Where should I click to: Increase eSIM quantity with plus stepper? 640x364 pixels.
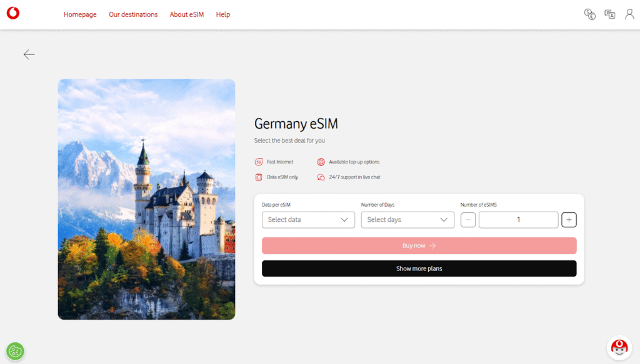(x=569, y=220)
